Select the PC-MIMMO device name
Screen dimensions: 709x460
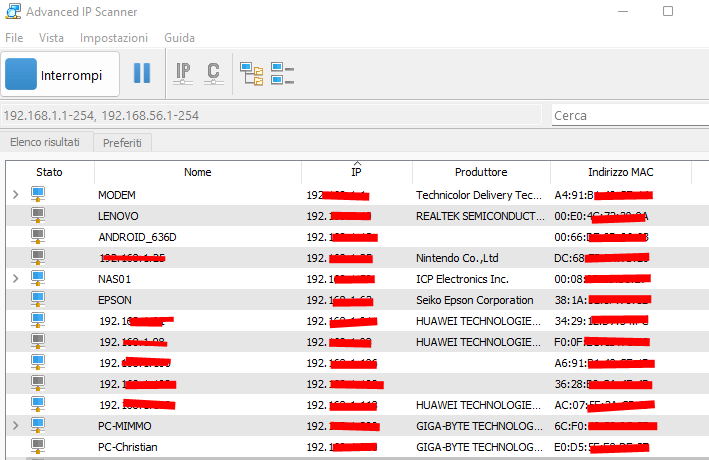tap(125, 426)
